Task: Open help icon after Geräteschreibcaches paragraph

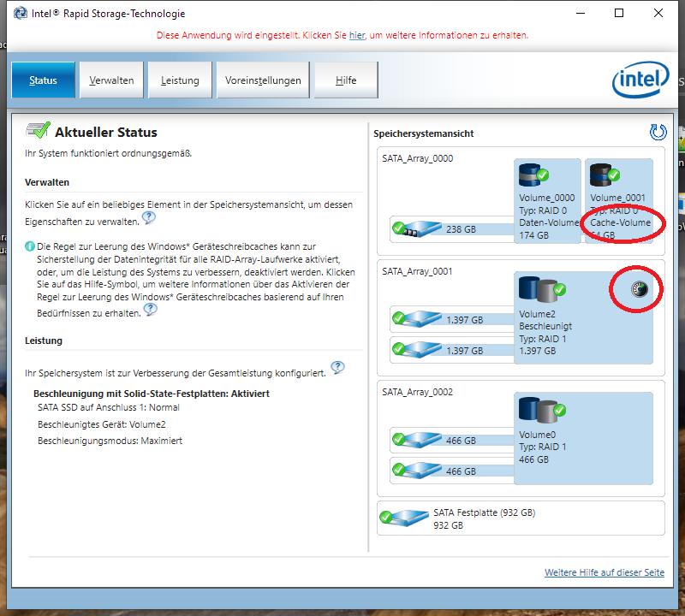Action: coord(151,310)
